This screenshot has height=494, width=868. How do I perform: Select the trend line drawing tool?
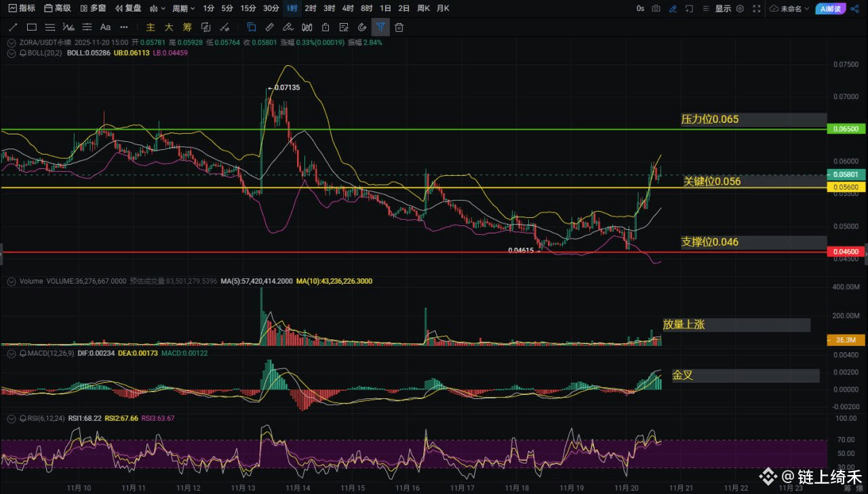click(x=13, y=27)
